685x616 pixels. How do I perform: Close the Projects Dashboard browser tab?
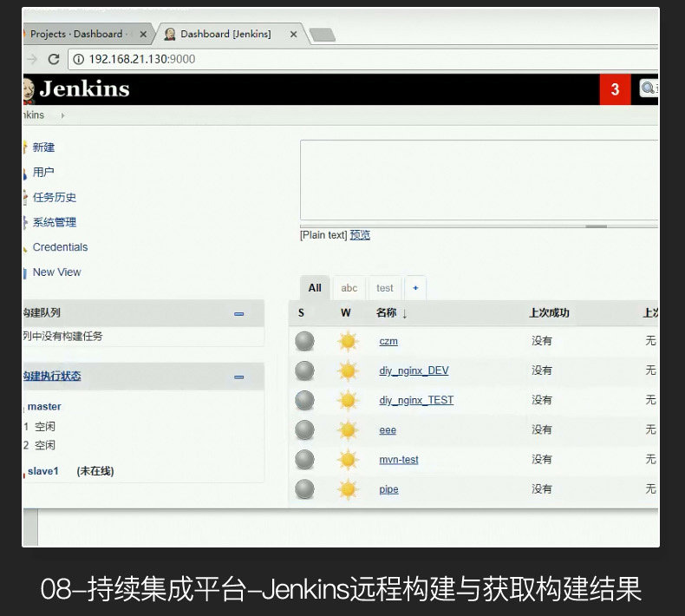143,34
